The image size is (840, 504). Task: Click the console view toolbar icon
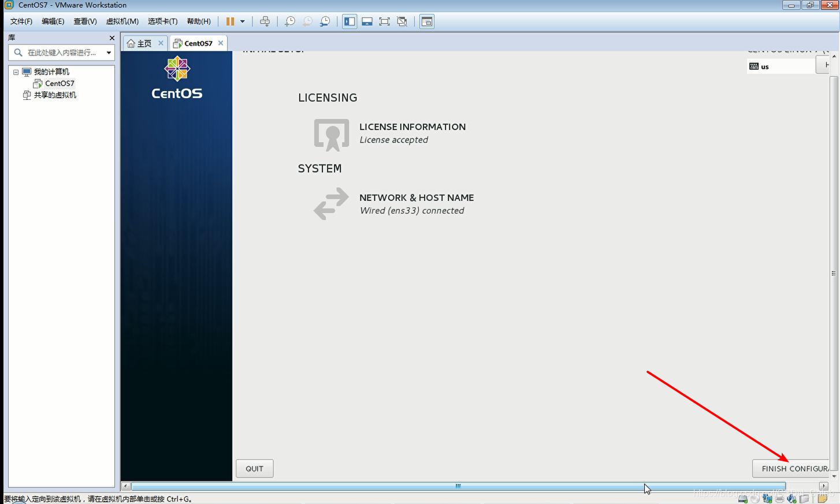click(x=427, y=21)
